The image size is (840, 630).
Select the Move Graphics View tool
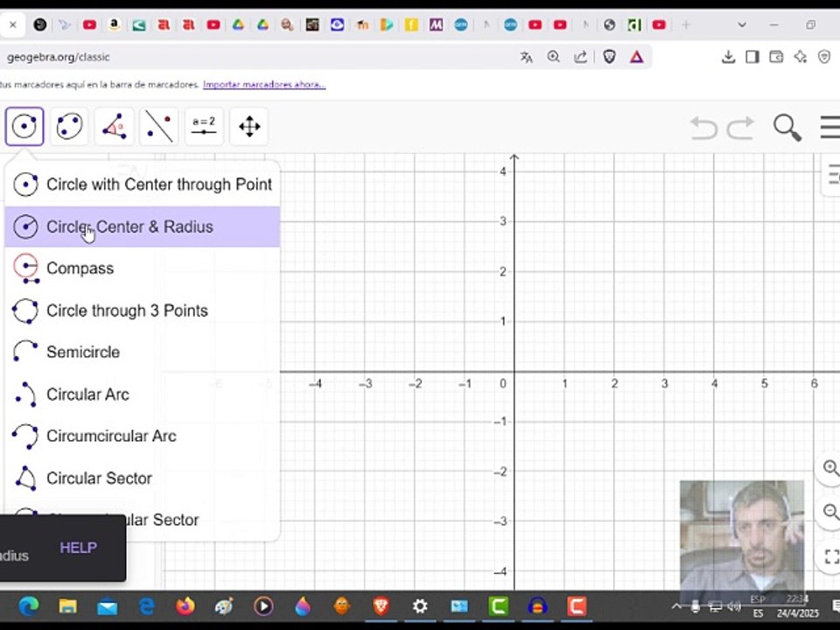point(249,126)
